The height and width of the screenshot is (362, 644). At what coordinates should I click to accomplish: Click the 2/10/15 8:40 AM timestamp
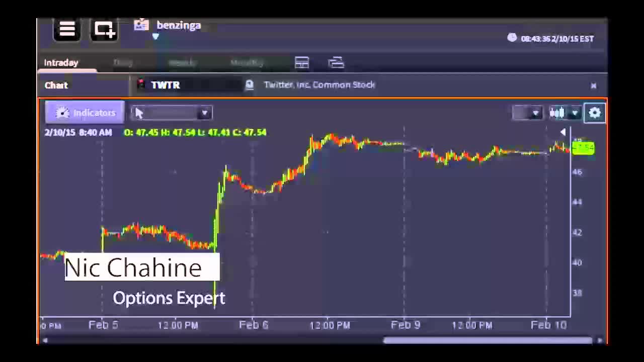[78, 132]
